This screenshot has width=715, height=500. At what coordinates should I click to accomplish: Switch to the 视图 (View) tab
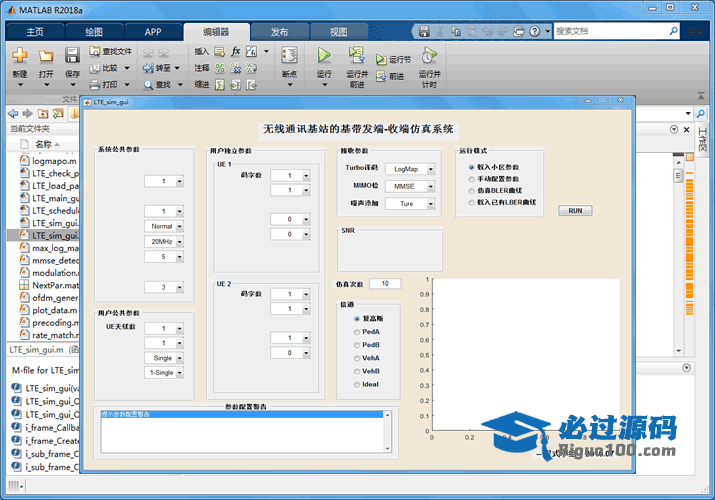338,32
